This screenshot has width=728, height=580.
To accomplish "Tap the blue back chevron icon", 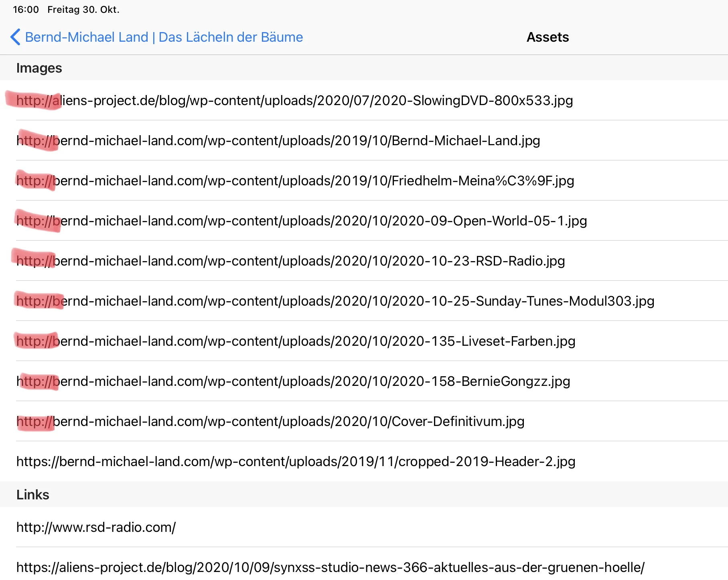I will pos(15,37).
